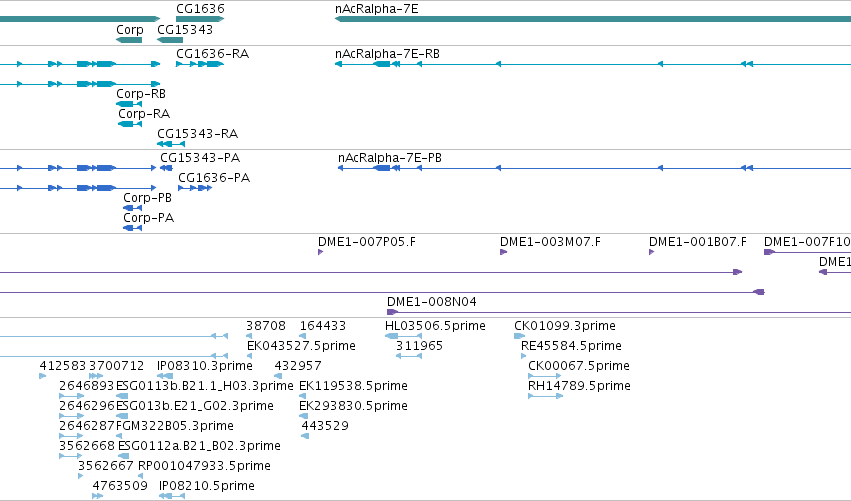Click the EK043527.5prime EST label
The height and width of the screenshot is (501, 851).
[x=301, y=346]
